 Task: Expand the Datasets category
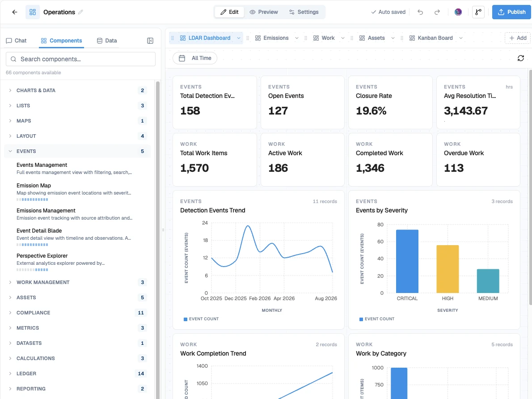[77, 343]
